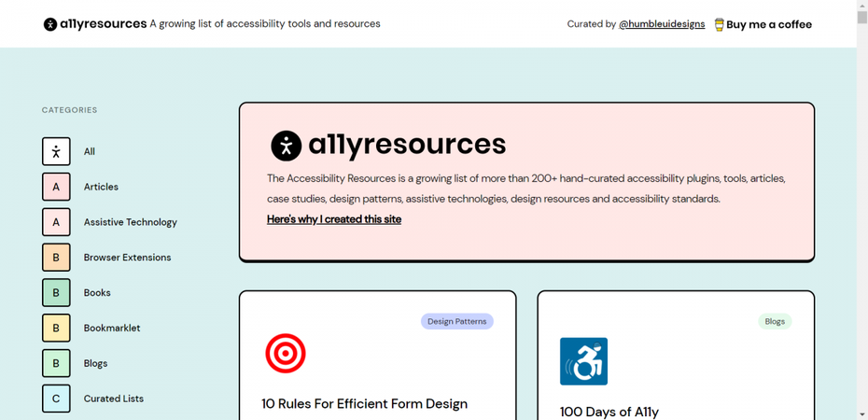Open '100 Days of A11y' card title
The height and width of the screenshot is (420, 868).
pos(609,412)
